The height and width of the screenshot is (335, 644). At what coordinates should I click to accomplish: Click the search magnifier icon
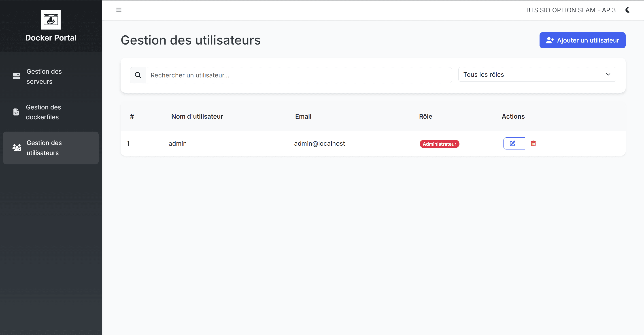(x=138, y=75)
